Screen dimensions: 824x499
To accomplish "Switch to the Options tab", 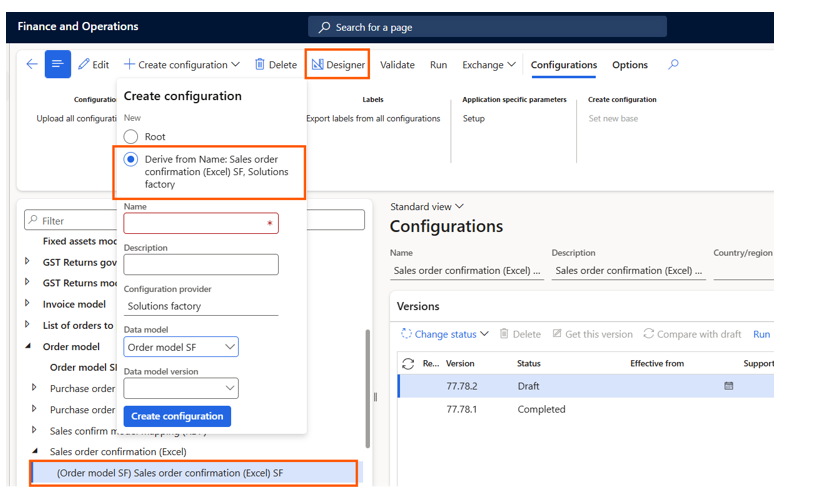I will pos(630,65).
